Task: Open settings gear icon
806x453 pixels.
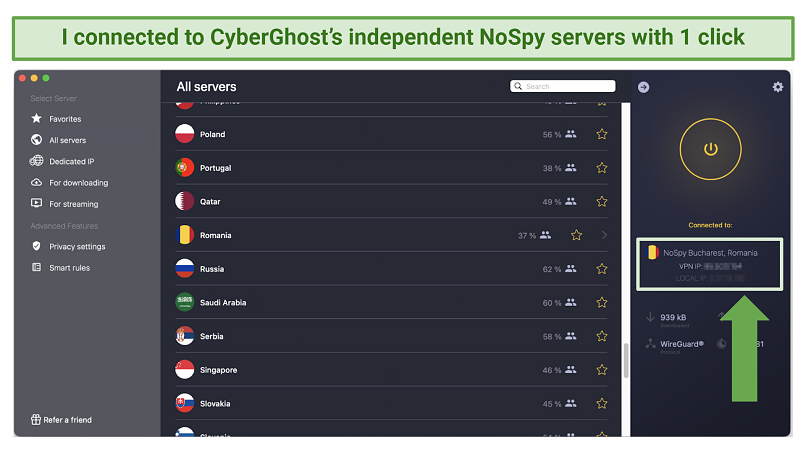Action: coord(778,87)
